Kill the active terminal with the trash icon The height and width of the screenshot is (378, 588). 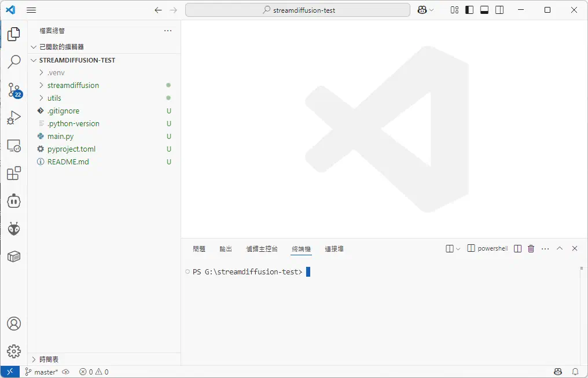531,248
